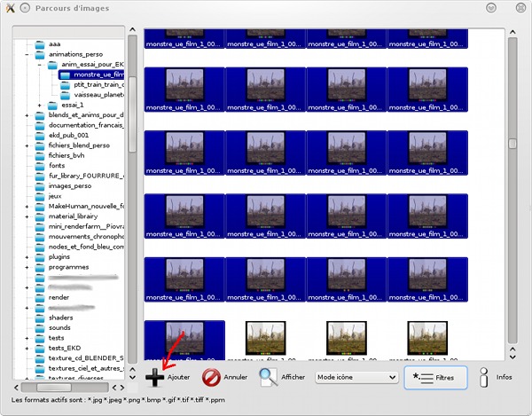Select first thumbnail in second row
Screen dimensions: 532x416
(x=184, y=90)
